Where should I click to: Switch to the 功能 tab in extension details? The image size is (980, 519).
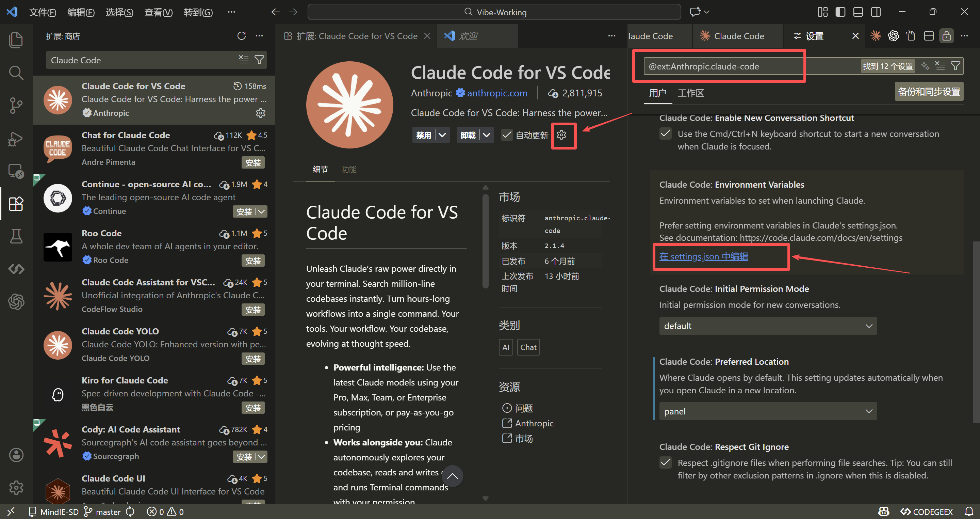pyautogui.click(x=349, y=169)
